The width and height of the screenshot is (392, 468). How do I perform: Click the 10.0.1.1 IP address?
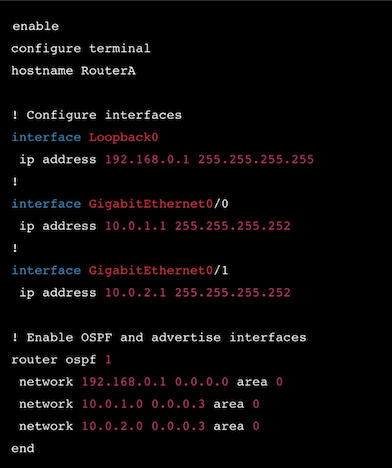point(135,226)
